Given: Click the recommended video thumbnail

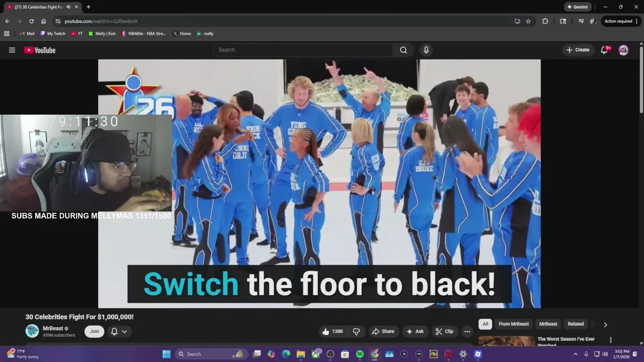Looking at the screenshot, I should (x=507, y=341).
